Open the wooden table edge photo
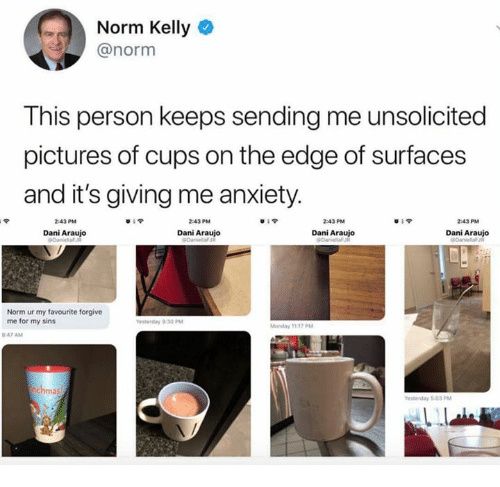This screenshot has height=487, width=500. [328, 282]
